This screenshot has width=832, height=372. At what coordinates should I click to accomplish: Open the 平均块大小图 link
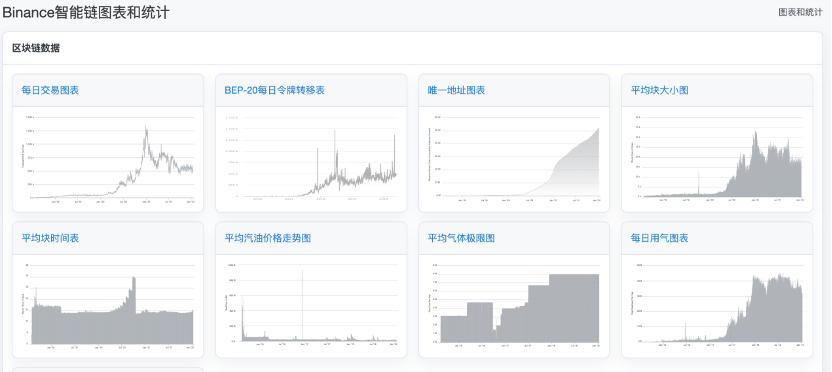click(x=660, y=90)
